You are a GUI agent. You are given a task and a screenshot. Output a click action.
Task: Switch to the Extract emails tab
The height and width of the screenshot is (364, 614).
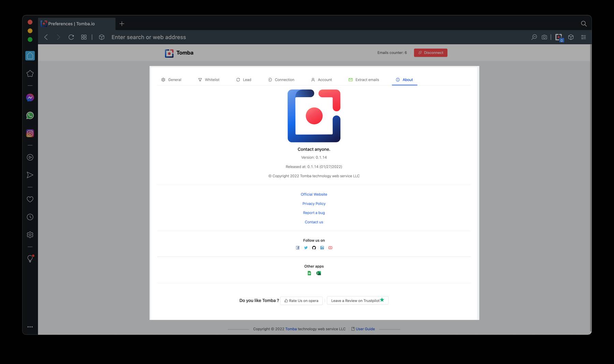[x=364, y=80]
